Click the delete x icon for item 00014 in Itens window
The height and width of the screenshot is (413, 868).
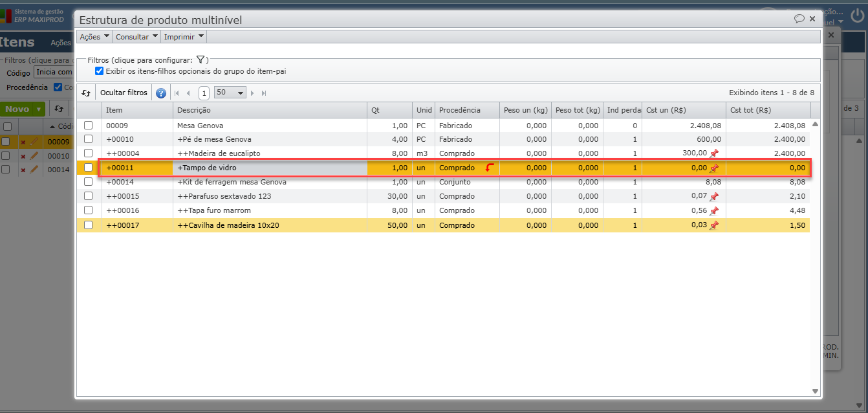(23, 170)
